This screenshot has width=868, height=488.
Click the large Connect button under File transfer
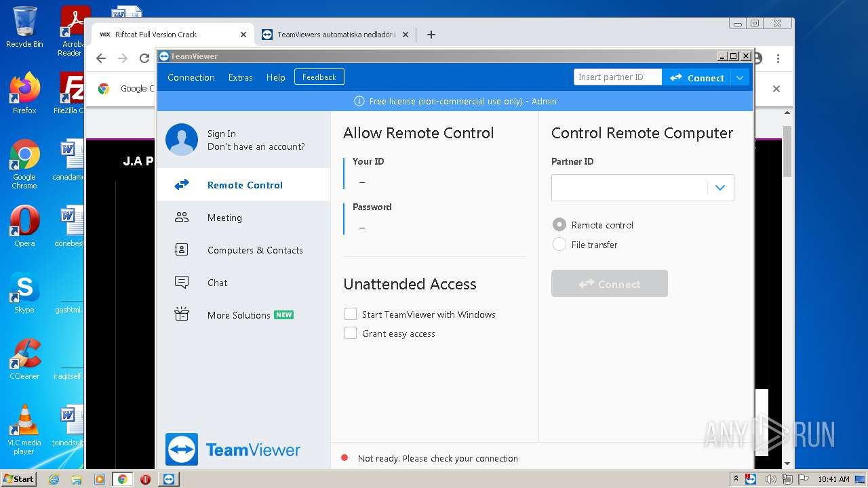tap(610, 283)
